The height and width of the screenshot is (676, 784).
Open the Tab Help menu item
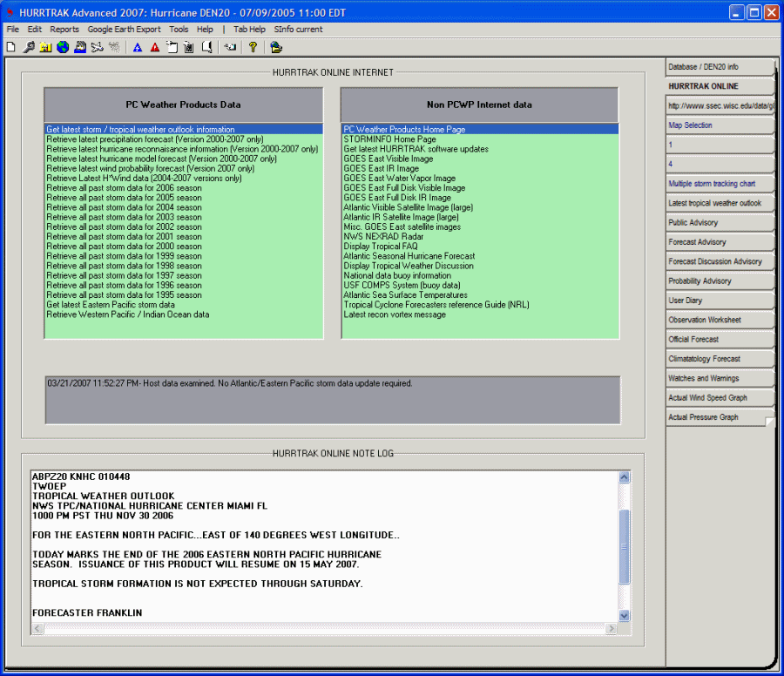click(249, 30)
